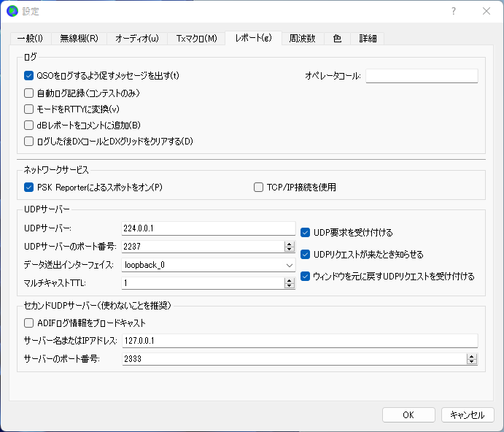Image resolution: width=504 pixels, height=432 pixels.
Task: Click the サーバーのポート番号 field 2333
Action: click(x=294, y=359)
